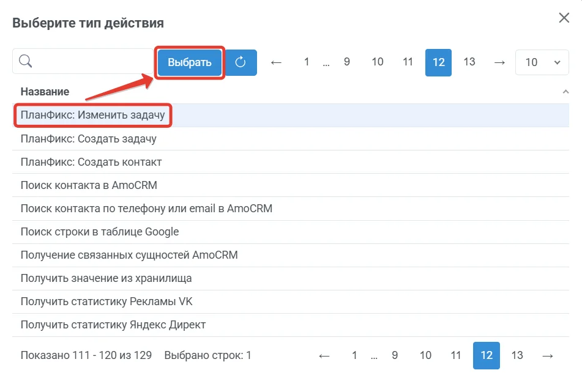Select Поиск контакта по телефону или email row
Screen dimensions: 582x392
point(291,209)
